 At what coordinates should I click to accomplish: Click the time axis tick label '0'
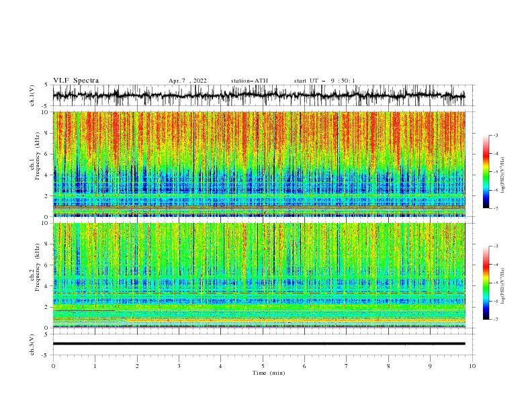(53, 366)
